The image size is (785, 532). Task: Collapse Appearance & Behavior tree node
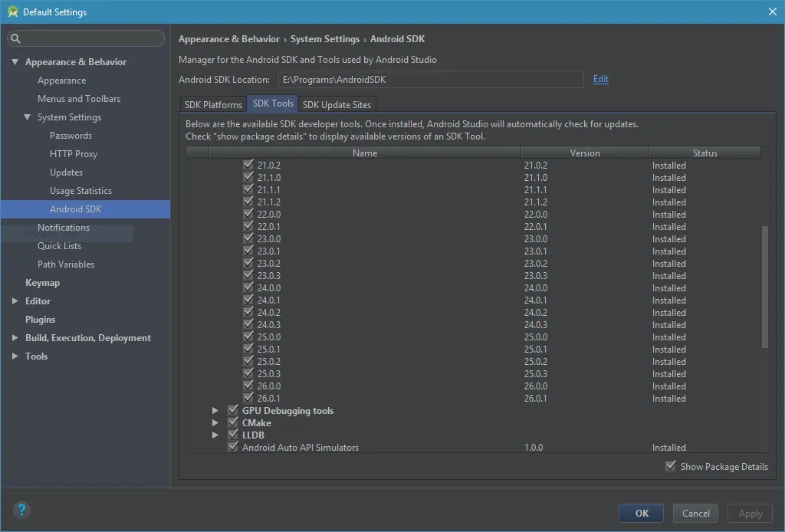pos(15,62)
